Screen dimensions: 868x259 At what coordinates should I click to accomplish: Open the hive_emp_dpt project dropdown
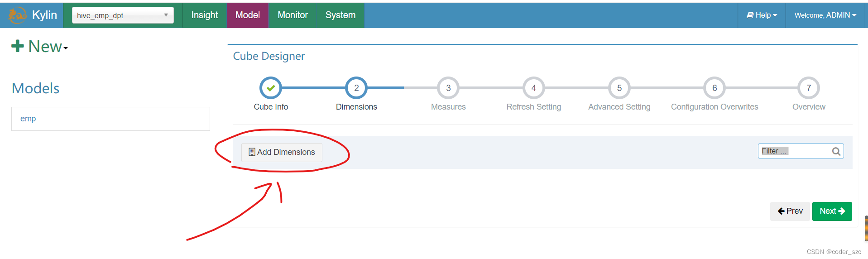(x=123, y=15)
